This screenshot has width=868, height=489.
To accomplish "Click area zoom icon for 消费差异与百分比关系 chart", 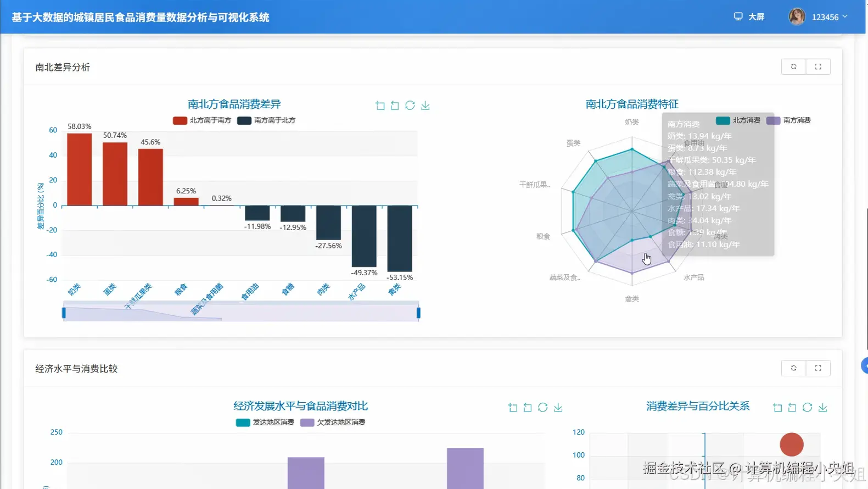I will tap(777, 407).
